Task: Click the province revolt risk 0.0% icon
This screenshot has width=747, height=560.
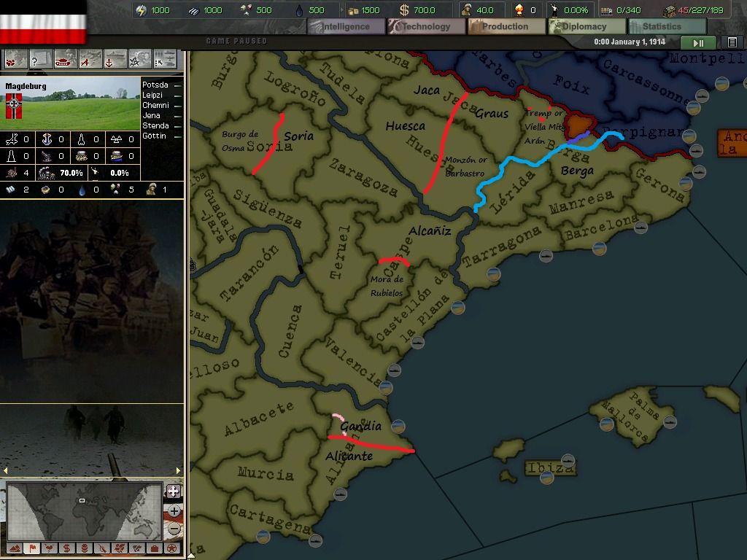Action: coord(96,172)
